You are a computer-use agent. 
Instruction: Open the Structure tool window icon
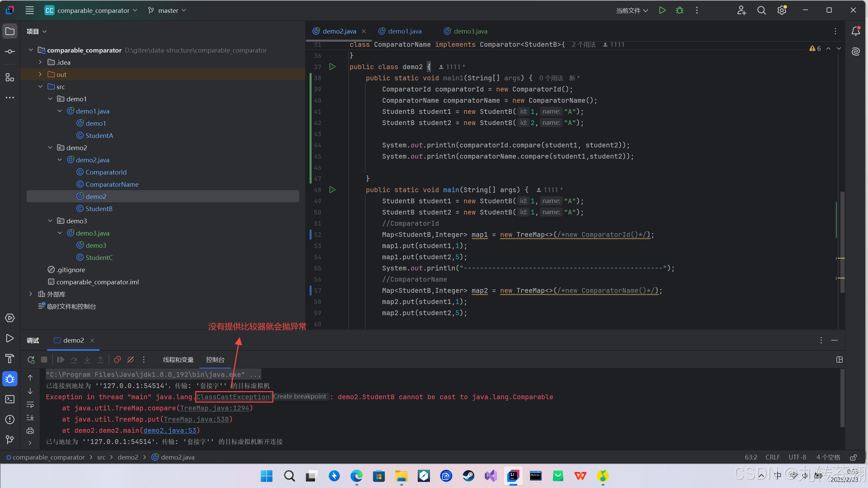pyautogui.click(x=10, y=77)
